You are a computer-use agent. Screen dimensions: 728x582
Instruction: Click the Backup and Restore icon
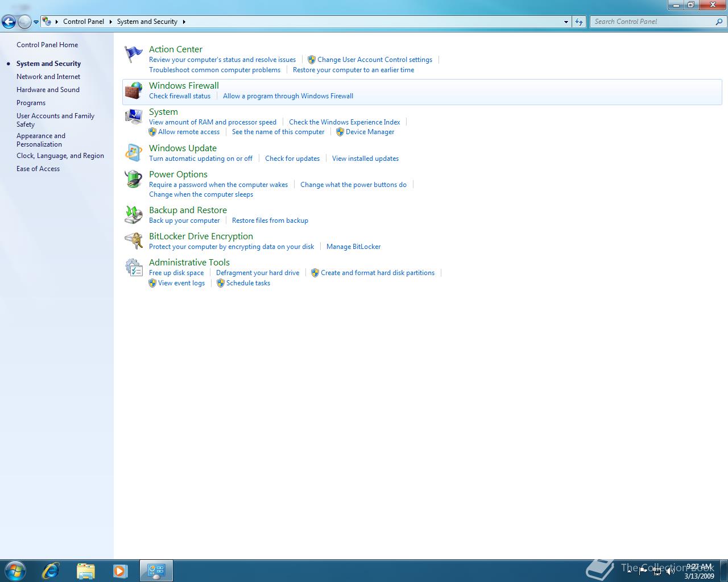coord(134,215)
